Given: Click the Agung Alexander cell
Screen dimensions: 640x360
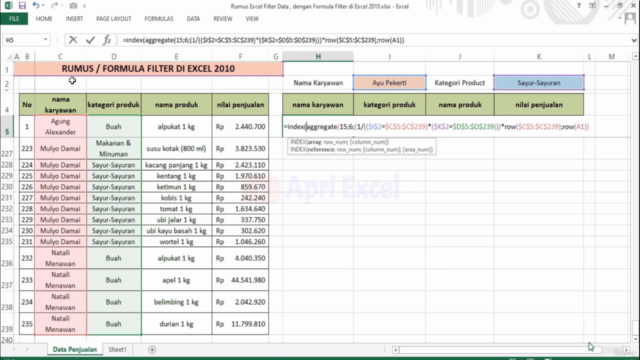Looking at the screenshot, I should point(60,127).
